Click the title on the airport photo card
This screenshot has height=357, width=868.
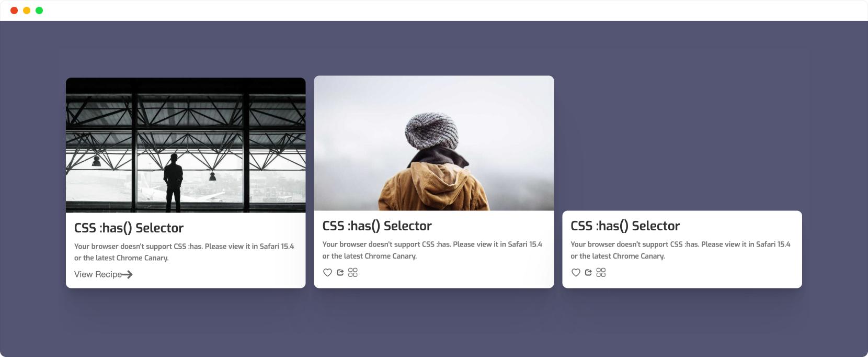129,228
